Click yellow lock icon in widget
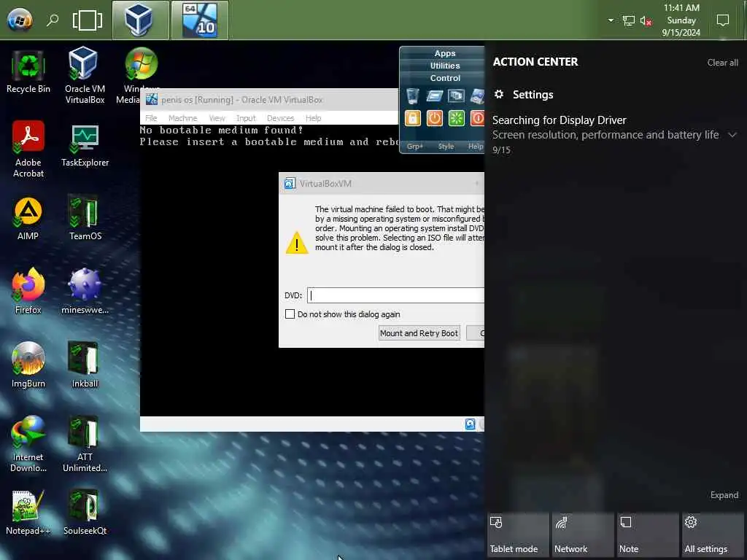The image size is (747, 560). click(413, 118)
